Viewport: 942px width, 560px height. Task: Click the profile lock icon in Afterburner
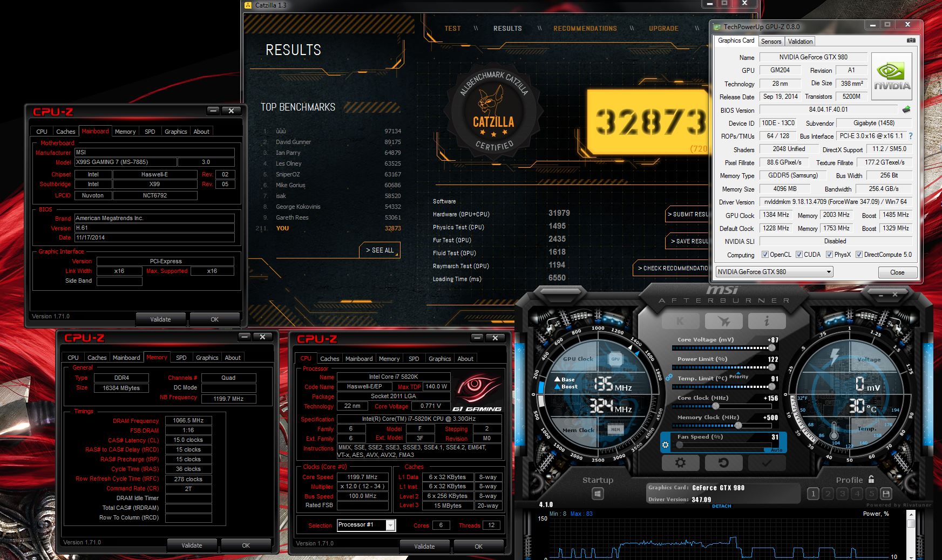tap(871, 479)
